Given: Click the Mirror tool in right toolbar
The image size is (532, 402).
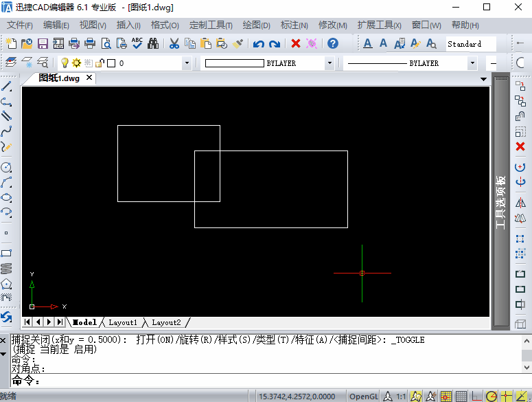Looking at the screenshot, I should [520, 203].
